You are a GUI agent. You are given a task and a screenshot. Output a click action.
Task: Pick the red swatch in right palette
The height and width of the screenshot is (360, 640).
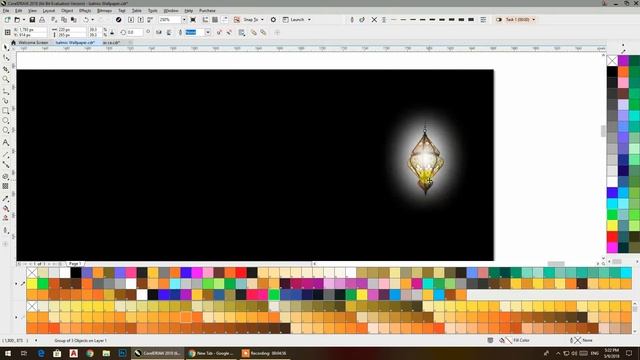[612, 237]
